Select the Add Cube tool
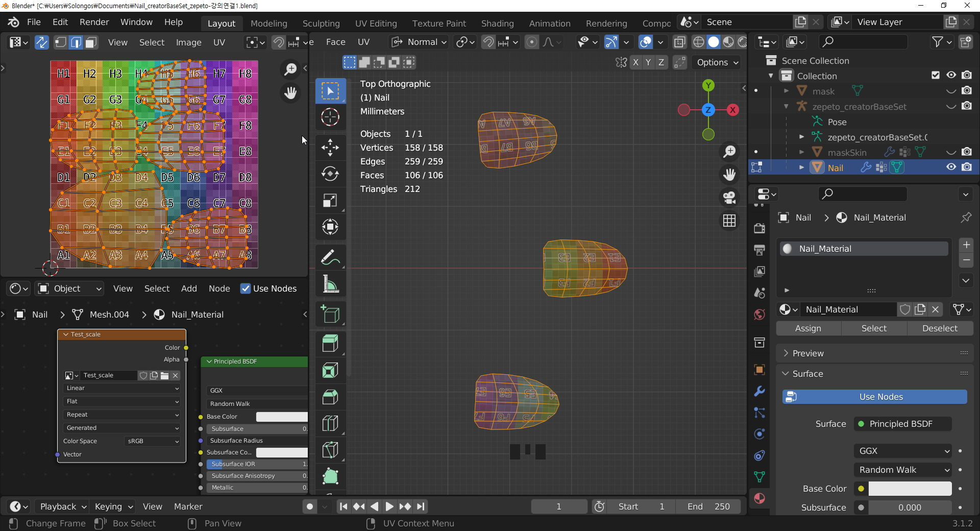The width and height of the screenshot is (980, 531). [x=330, y=314]
